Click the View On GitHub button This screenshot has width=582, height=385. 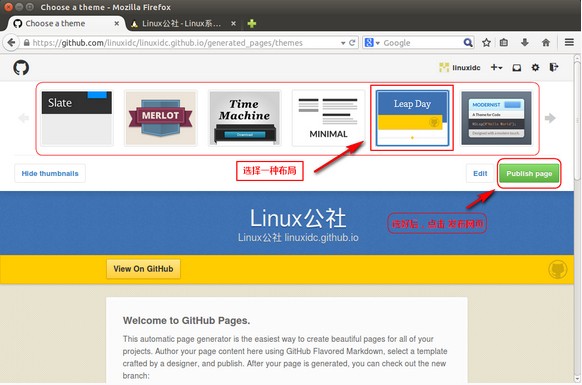click(x=143, y=269)
